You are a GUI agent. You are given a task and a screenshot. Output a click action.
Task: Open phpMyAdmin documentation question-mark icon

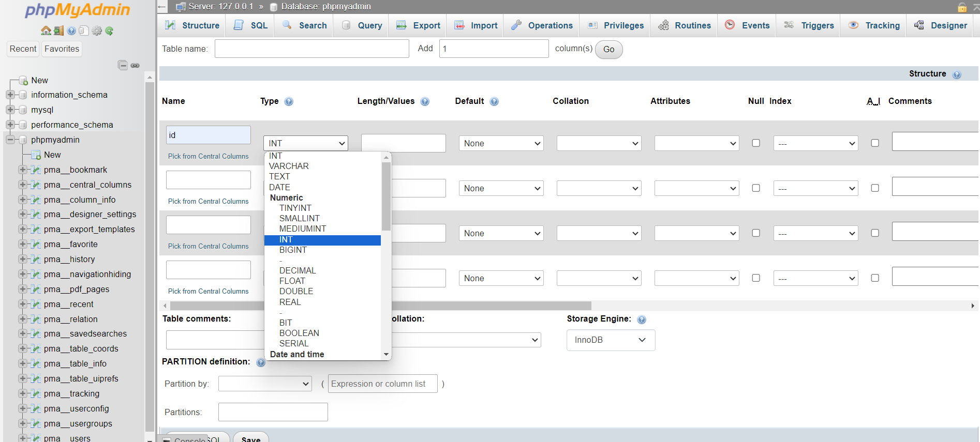pos(71,31)
